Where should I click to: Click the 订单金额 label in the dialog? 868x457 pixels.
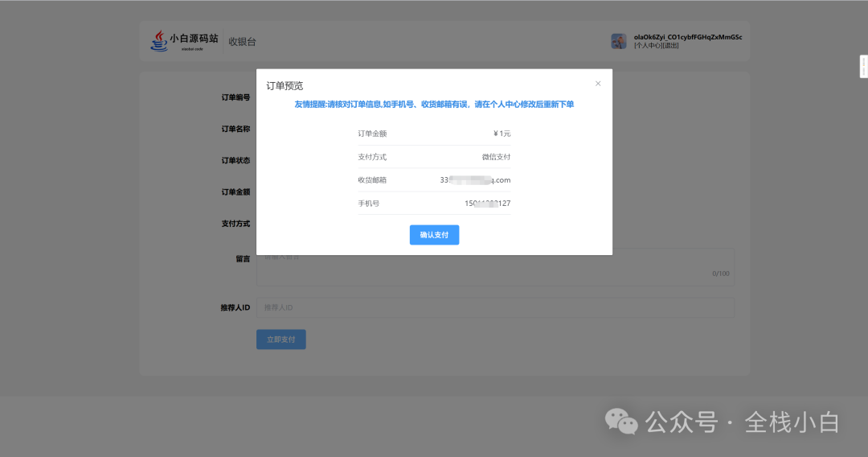tap(372, 134)
